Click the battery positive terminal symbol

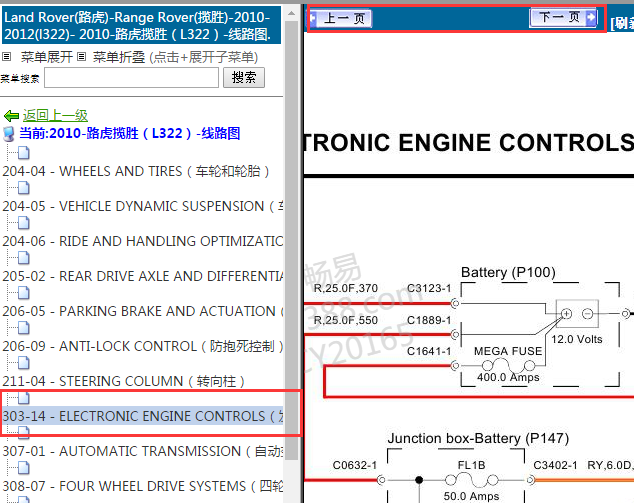[566, 314]
